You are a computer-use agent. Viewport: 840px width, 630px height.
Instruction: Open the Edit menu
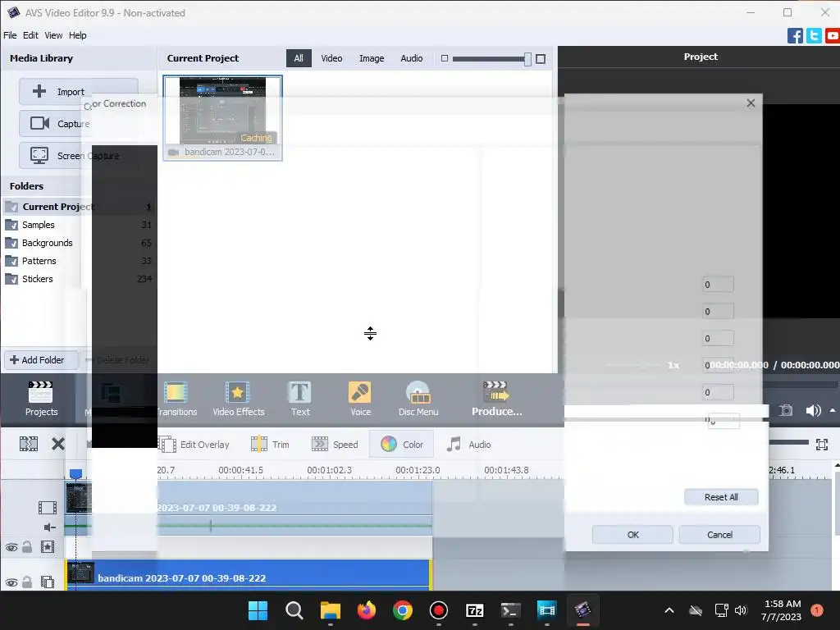point(30,35)
